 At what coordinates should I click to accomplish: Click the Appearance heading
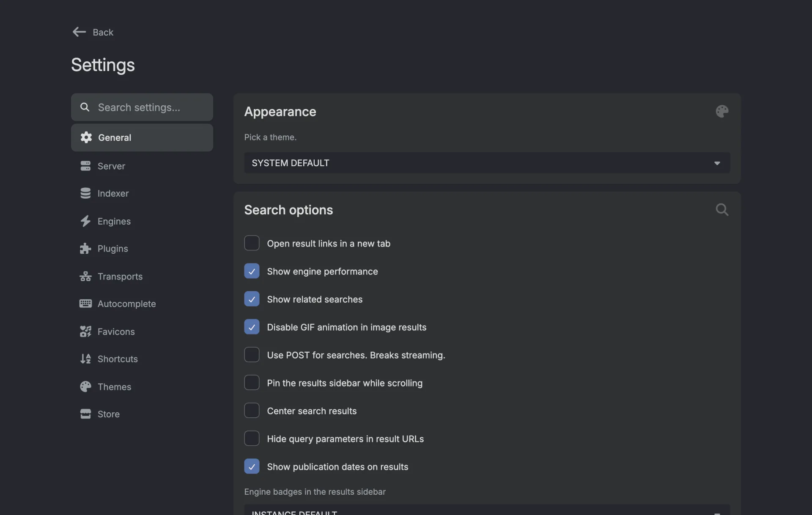280,112
